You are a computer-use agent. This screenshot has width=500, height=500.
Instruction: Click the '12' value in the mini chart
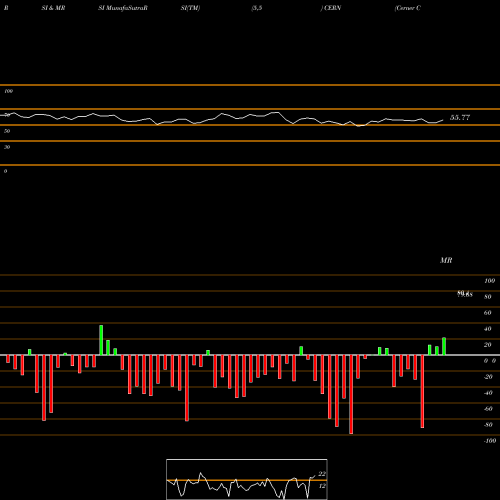pyautogui.click(x=322, y=486)
